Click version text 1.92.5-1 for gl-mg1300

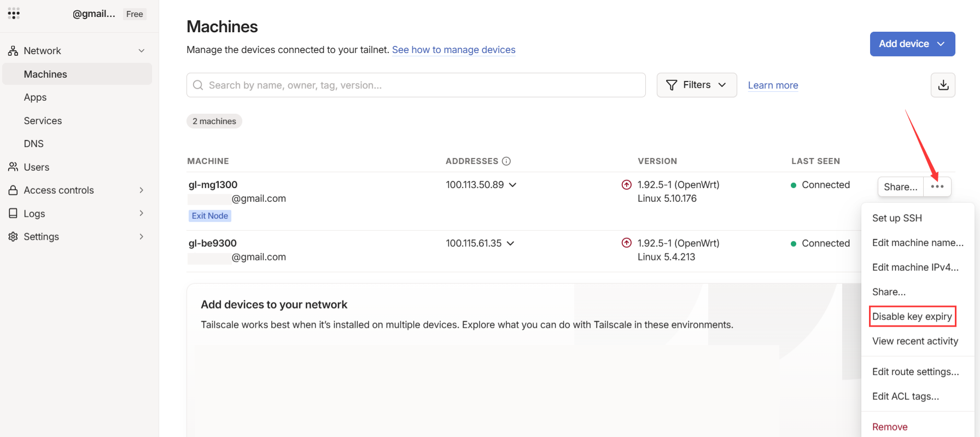pos(678,185)
